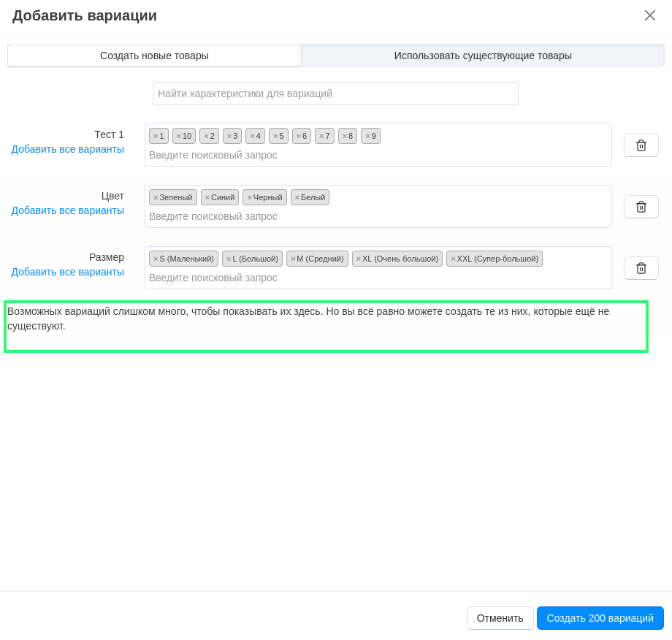Remove the Черный color tag
Image resolution: width=672 pixels, height=640 pixels.
(x=249, y=197)
